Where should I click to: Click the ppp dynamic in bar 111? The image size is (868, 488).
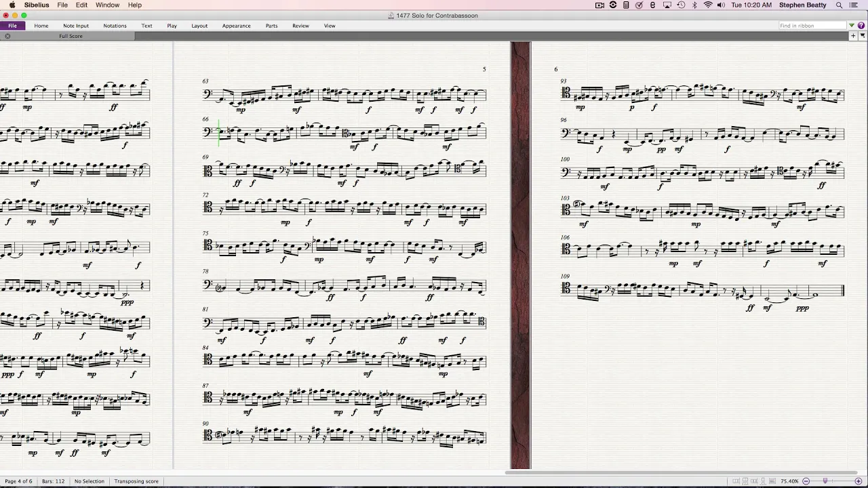(x=802, y=308)
